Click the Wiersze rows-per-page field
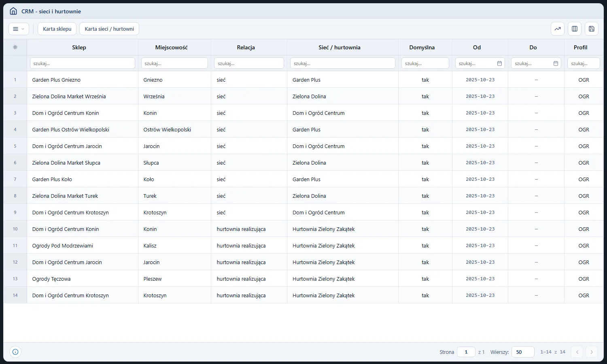 pos(523,352)
